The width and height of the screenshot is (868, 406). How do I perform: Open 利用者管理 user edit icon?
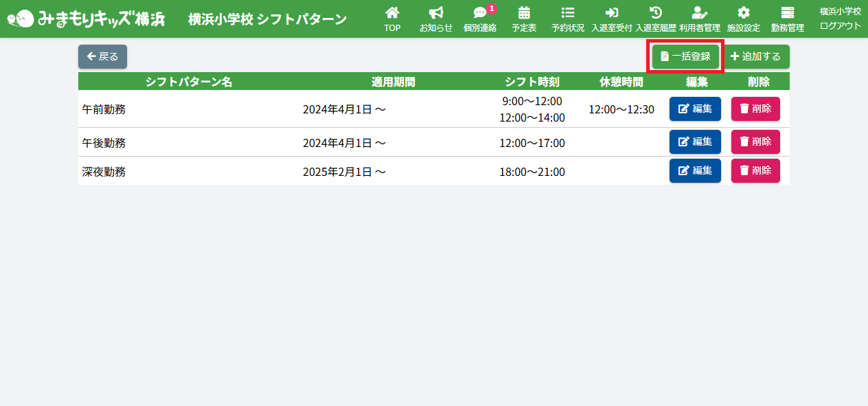[700, 19]
